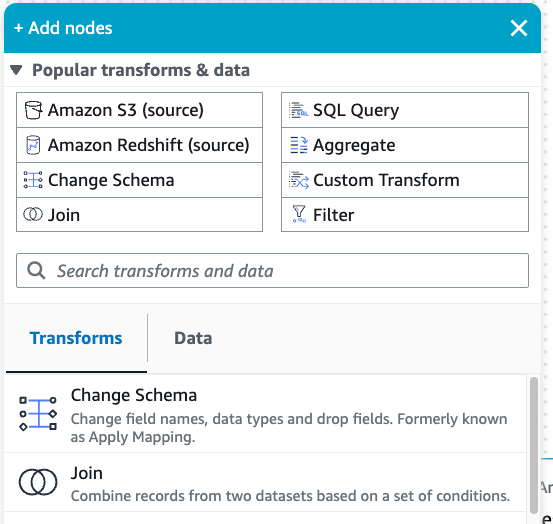This screenshot has height=524, width=553.
Task: Add a Custom Transform node
Action: (x=405, y=180)
